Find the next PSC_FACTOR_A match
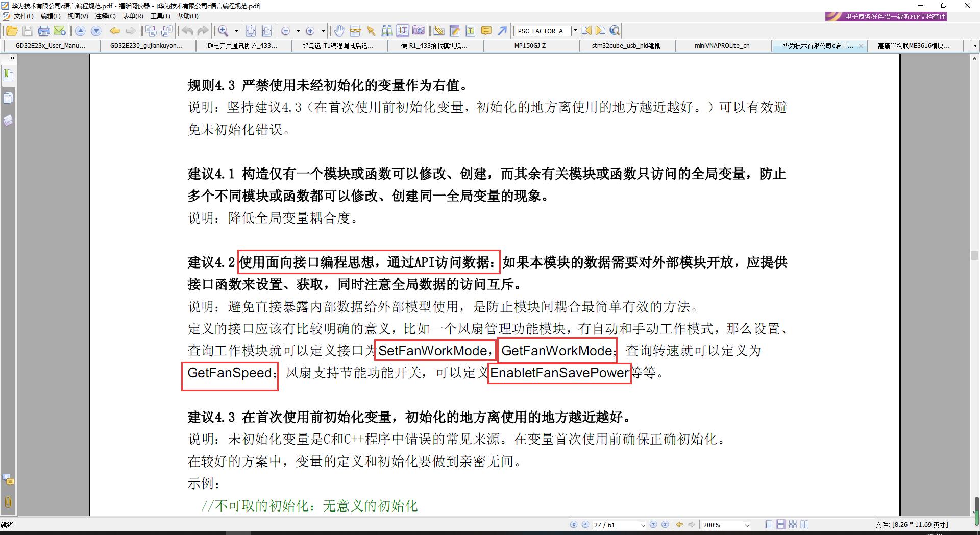Screen dimensions: 980x535 click(601, 31)
